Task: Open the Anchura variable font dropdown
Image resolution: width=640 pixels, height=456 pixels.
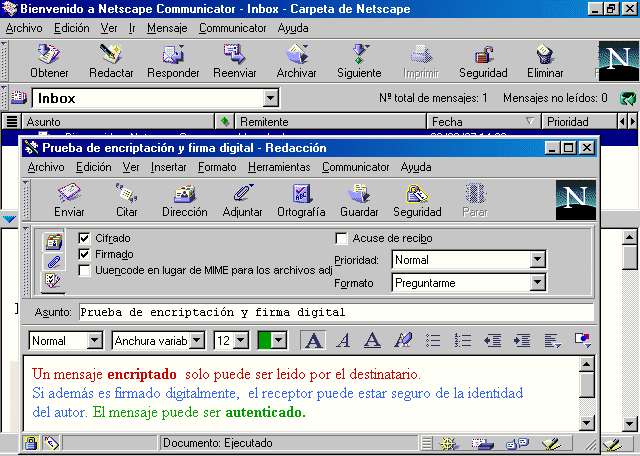Action: point(197,340)
